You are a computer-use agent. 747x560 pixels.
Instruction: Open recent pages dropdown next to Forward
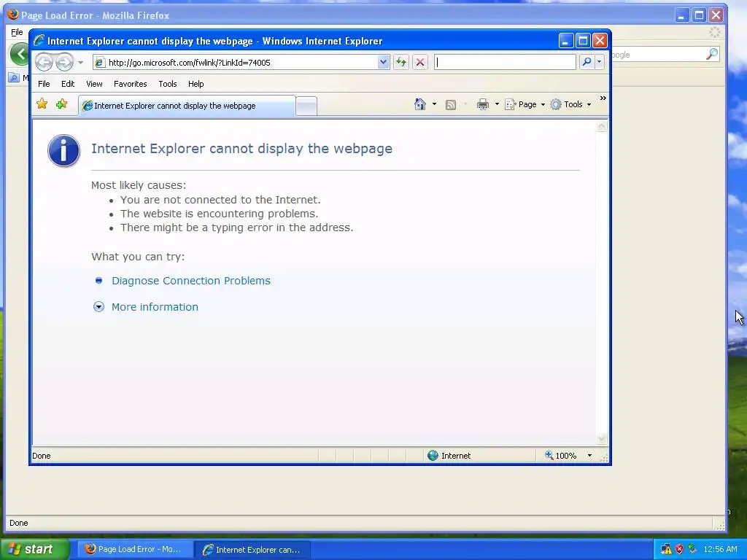pyautogui.click(x=80, y=63)
